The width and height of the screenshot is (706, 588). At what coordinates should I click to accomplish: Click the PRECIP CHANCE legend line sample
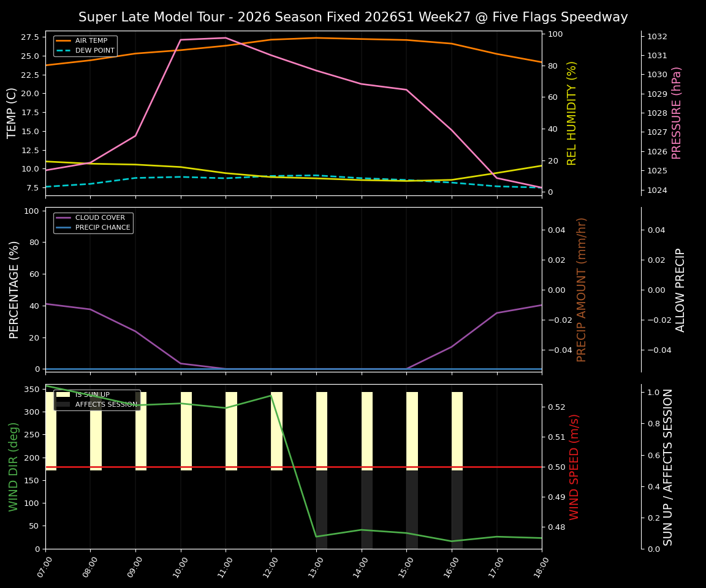pyautogui.click(x=63, y=227)
